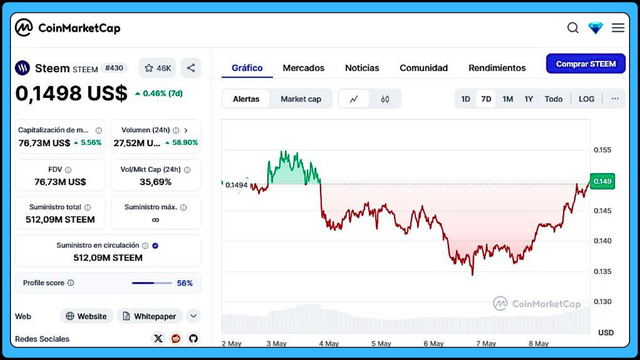Click info icon next to Volumen (24h)

(x=176, y=131)
